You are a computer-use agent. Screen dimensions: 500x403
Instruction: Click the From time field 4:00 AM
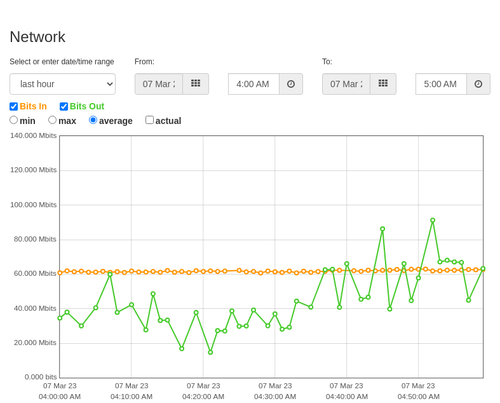point(254,84)
